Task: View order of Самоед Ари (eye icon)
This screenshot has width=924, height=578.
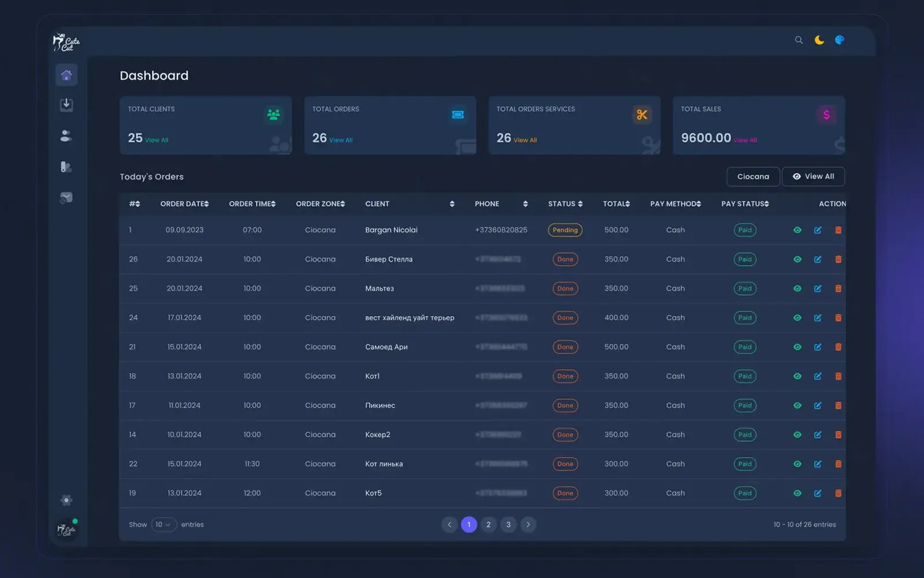Action: point(797,347)
